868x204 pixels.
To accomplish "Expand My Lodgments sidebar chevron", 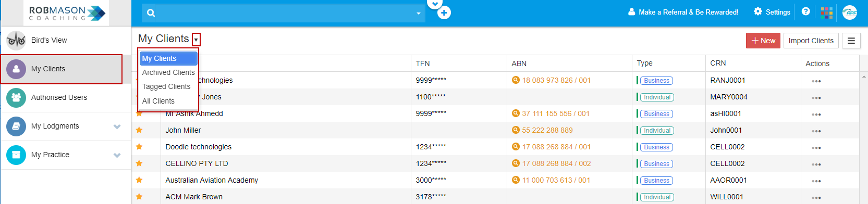I will tap(117, 126).
